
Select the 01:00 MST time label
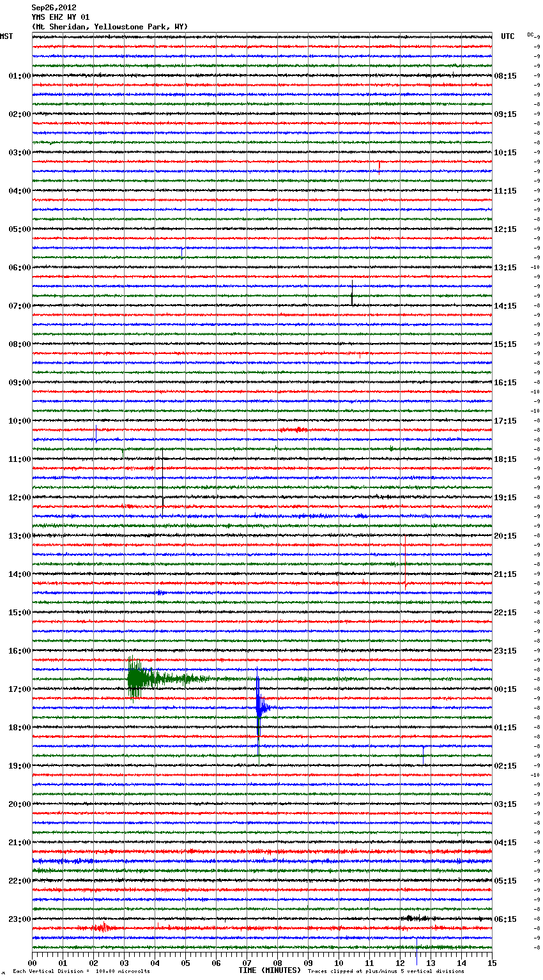[19, 76]
